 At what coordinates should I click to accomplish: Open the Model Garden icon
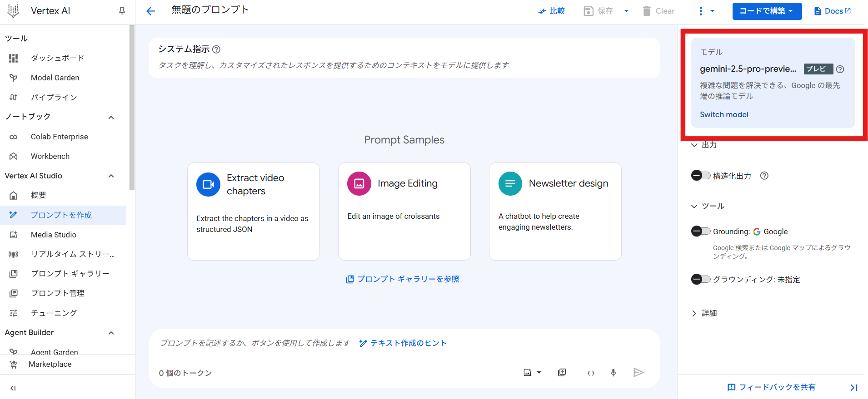coord(14,78)
